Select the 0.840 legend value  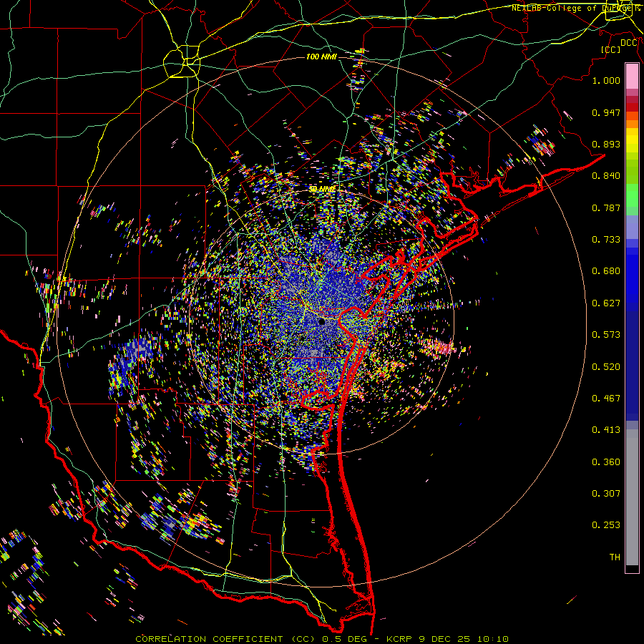606,176
